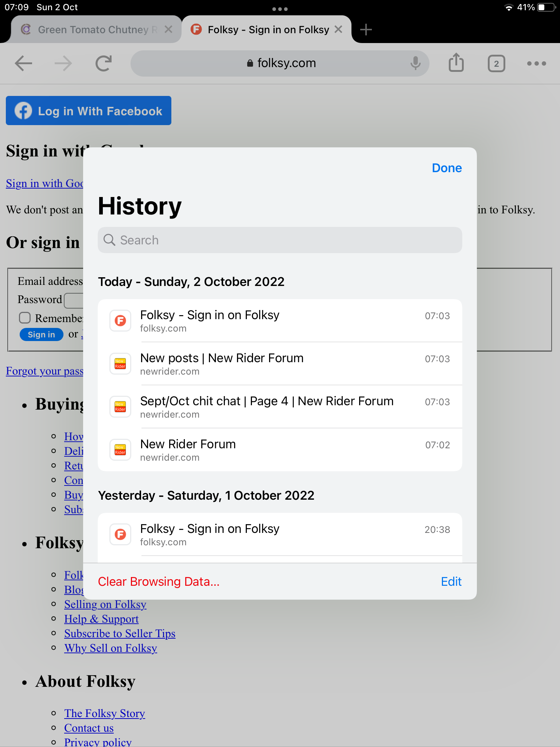Tap the Yesterday - Saturday, 1 October 2022 header
Screen dimensions: 560x747
click(206, 495)
